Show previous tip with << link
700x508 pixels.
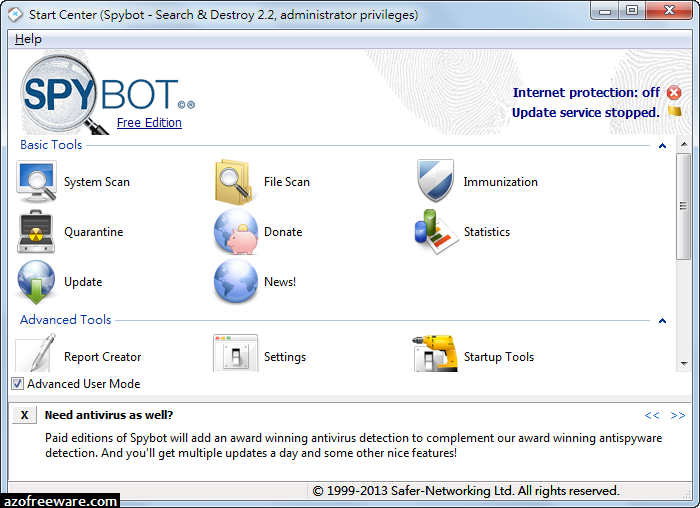[x=652, y=416]
